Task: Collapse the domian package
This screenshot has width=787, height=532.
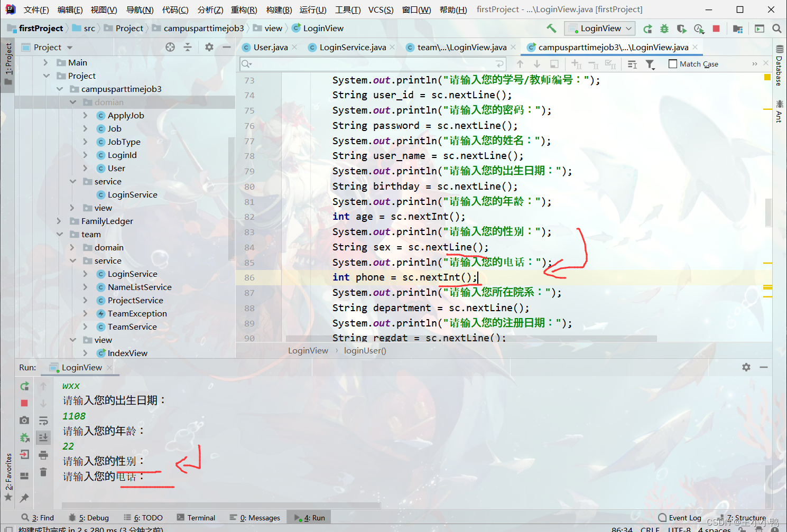Action: tap(72, 102)
